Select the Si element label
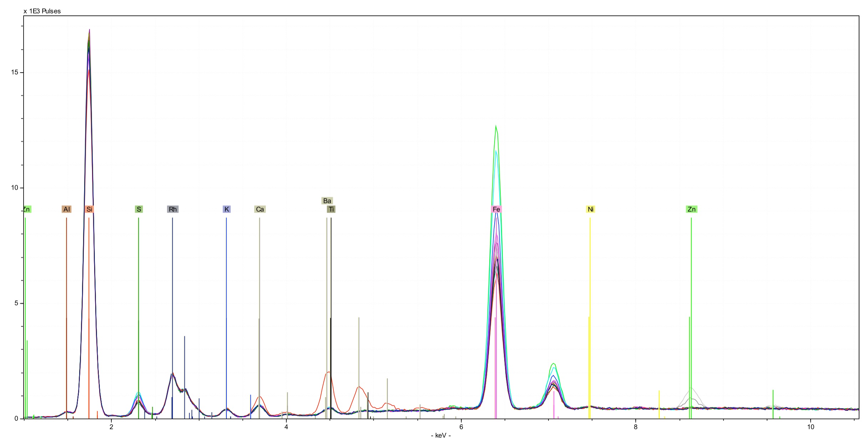This screenshot has height=441, width=868. pyautogui.click(x=89, y=209)
